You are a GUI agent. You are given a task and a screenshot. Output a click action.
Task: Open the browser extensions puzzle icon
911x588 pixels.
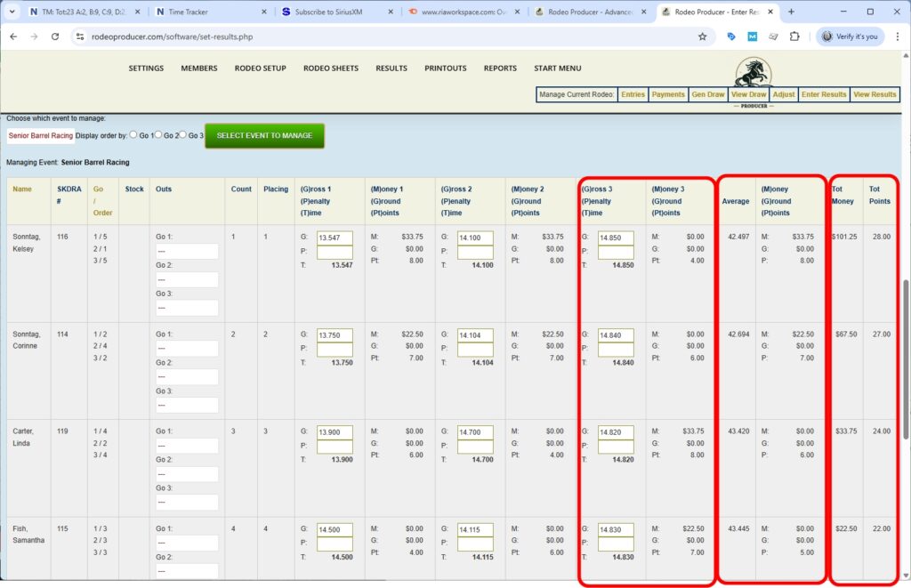[794, 36]
